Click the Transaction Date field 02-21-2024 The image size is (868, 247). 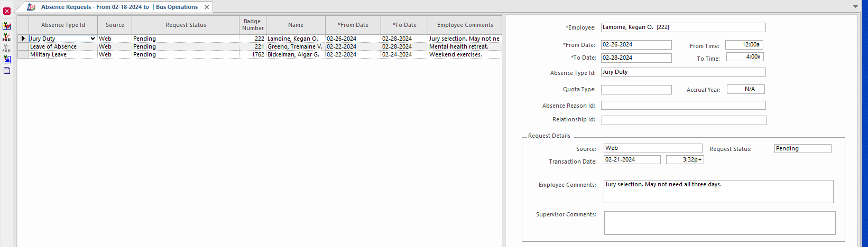[x=632, y=159]
